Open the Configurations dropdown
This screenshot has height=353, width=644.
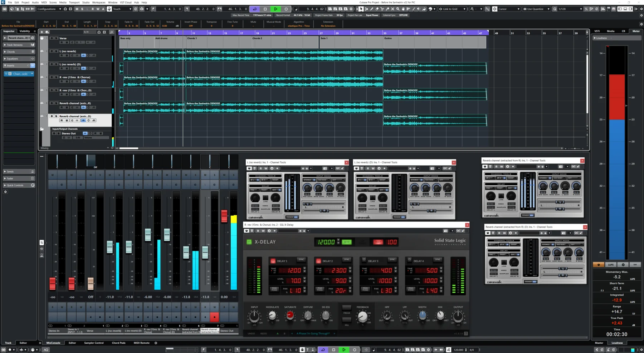click(49, 9)
